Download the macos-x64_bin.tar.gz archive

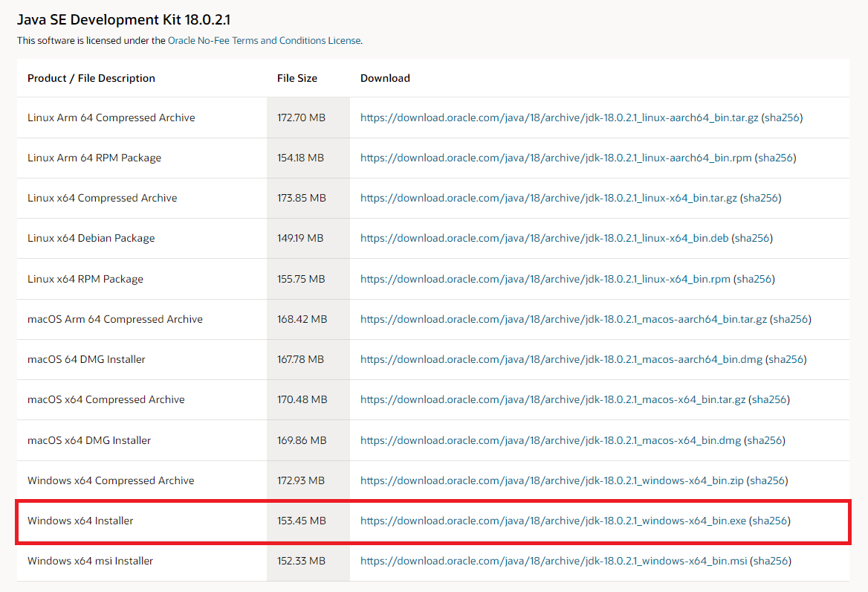point(553,399)
